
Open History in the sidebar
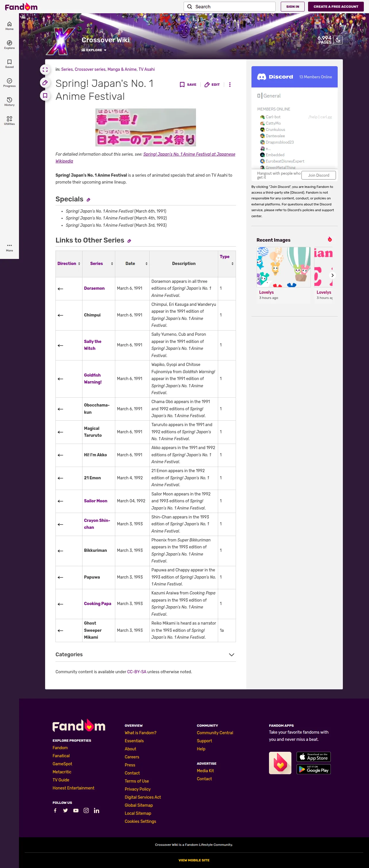tap(9, 102)
